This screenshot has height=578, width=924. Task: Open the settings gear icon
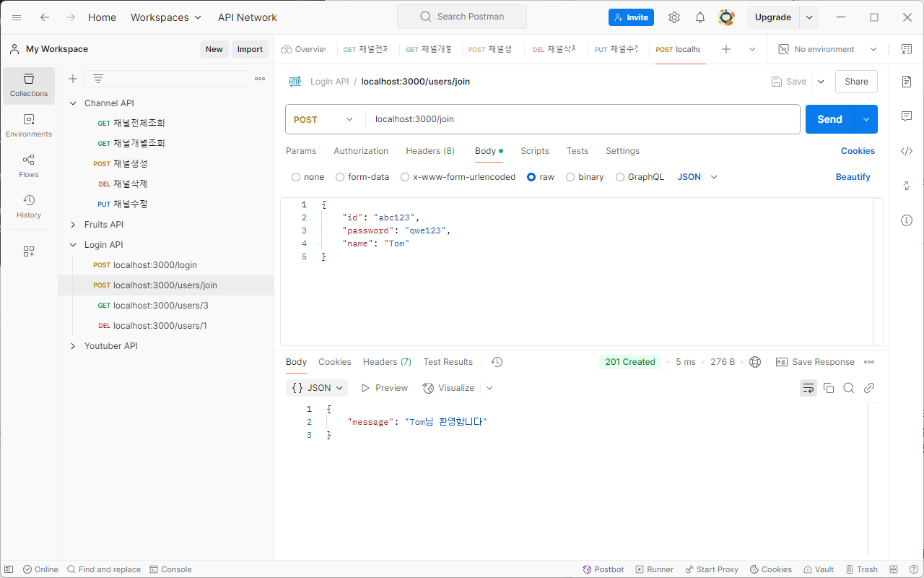point(674,17)
